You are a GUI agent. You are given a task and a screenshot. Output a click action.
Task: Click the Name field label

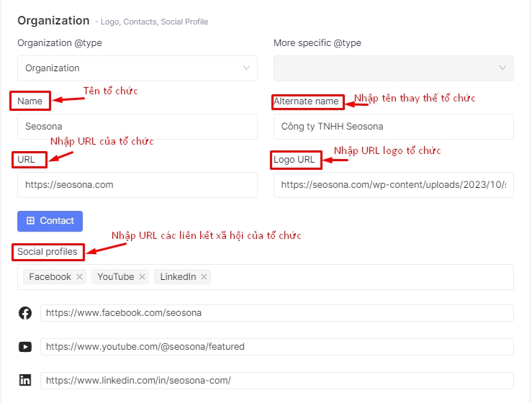click(30, 101)
